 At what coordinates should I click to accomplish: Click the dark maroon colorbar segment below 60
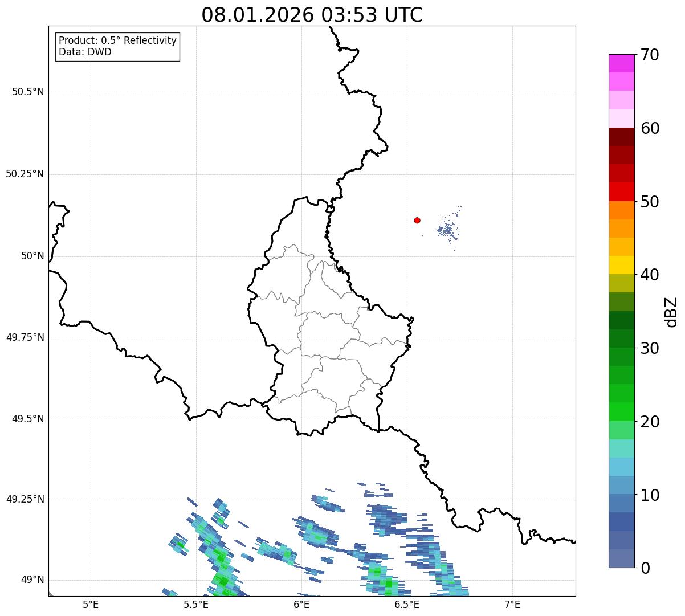pos(621,137)
